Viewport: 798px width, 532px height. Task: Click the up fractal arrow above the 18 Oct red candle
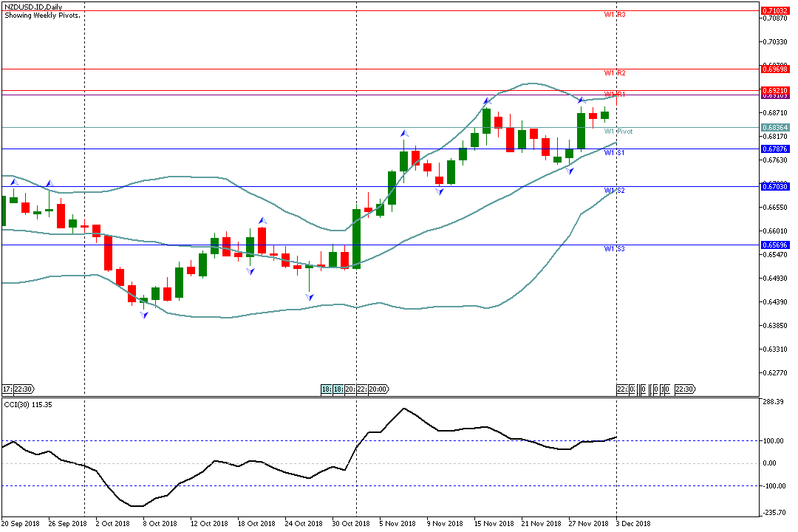coord(262,220)
